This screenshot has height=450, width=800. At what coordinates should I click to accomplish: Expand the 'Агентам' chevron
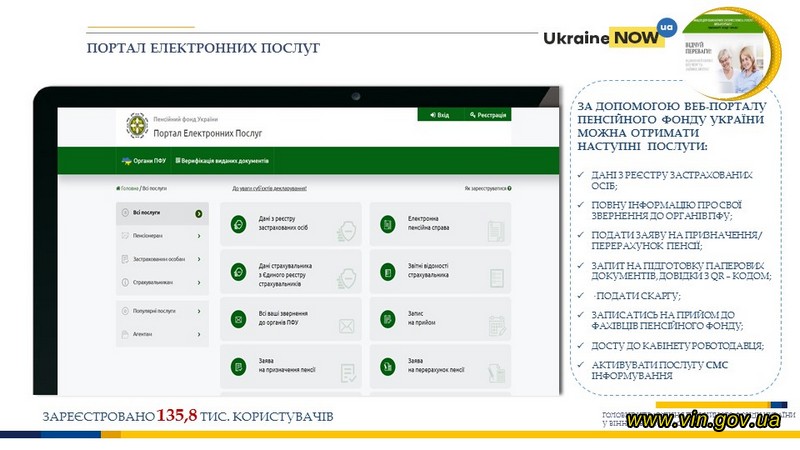pos(199,335)
